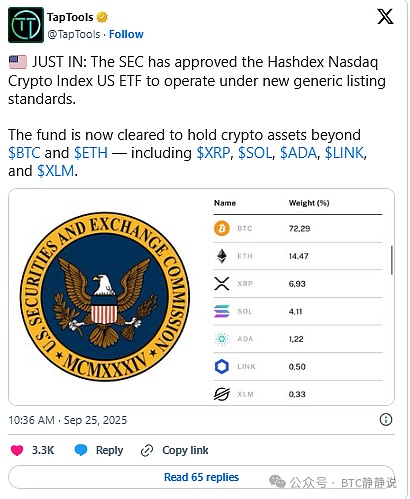Click the weight table scrollbar
The height and width of the screenshot is (499, 410).
click(x=392, y=260)
